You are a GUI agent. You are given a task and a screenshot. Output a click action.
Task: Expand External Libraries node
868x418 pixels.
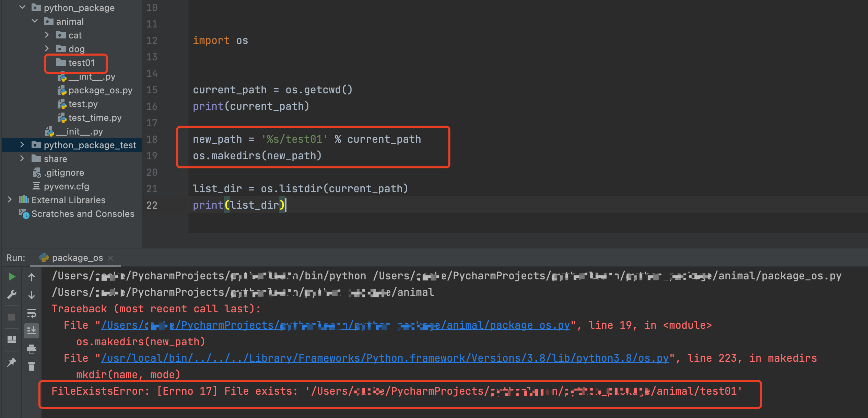(x=10, y=199)
